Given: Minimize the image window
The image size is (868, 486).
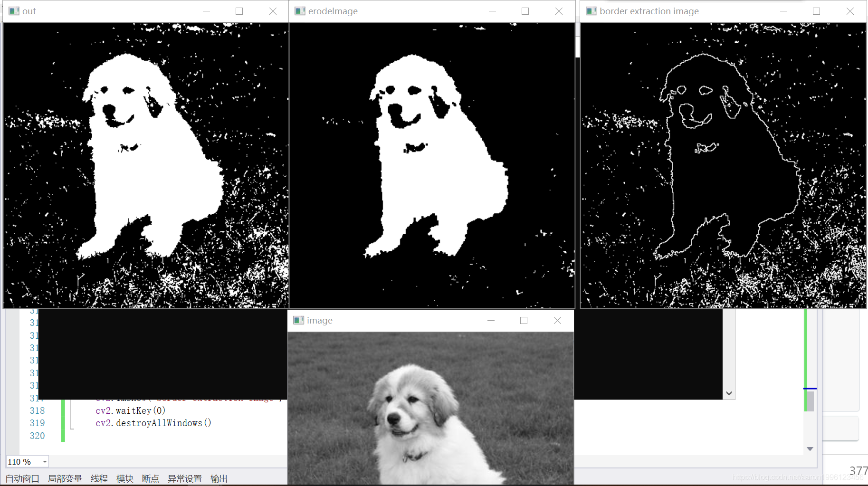Looking at the screenshot, I should (491, 320).
